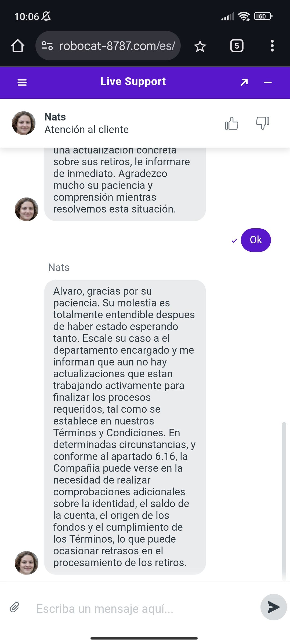This screenshot has height=644, width=290.
Task: Tap the browser home icon
Action: tap(18, 46)
